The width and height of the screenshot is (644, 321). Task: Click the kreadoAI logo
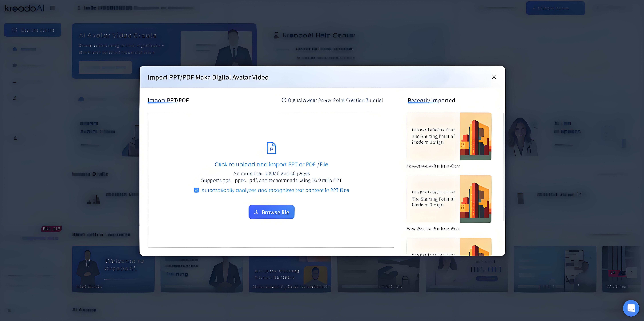tap(24, 8)
